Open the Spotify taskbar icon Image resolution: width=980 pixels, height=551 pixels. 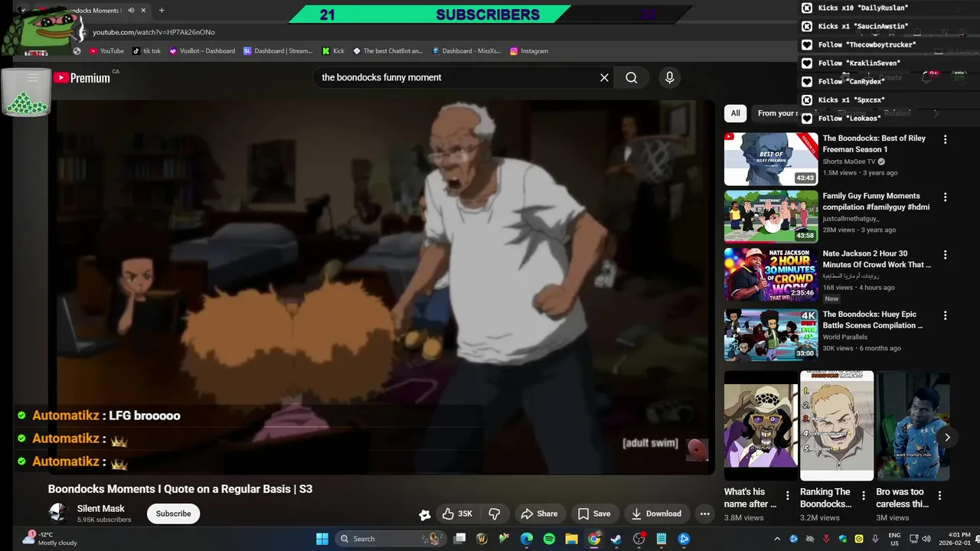(549, 539)
